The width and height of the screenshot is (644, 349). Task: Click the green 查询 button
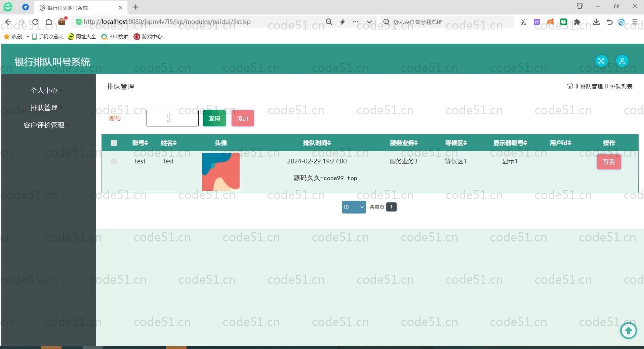[x=214, y=118]
